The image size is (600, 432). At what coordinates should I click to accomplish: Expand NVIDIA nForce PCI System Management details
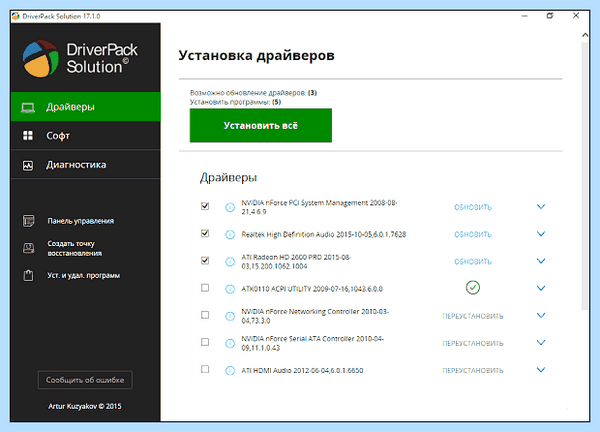pos(541,207)
